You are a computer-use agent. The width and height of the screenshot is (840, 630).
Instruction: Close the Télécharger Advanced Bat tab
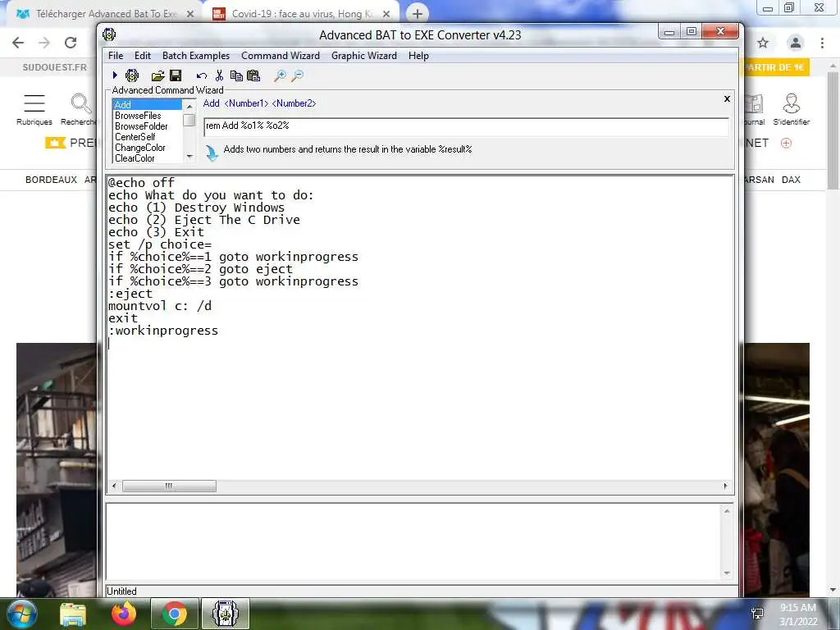point(190,15)
